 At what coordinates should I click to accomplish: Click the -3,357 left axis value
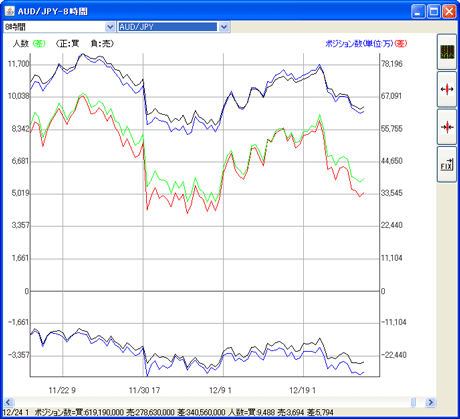coord(19,355)
